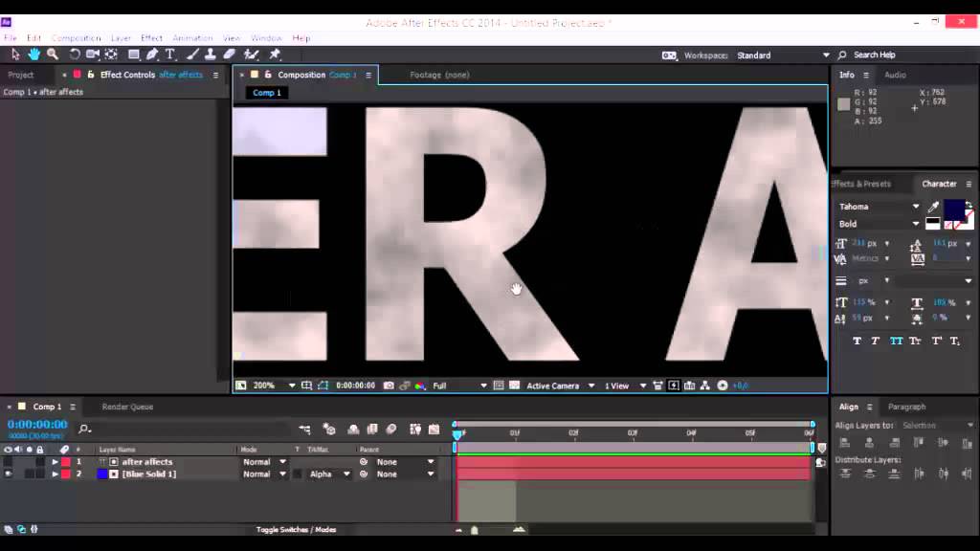The height and width of the screenshot is (551, 980).
Task: Click the Graph Editor icon in timeline
Action: click(434, 430)
